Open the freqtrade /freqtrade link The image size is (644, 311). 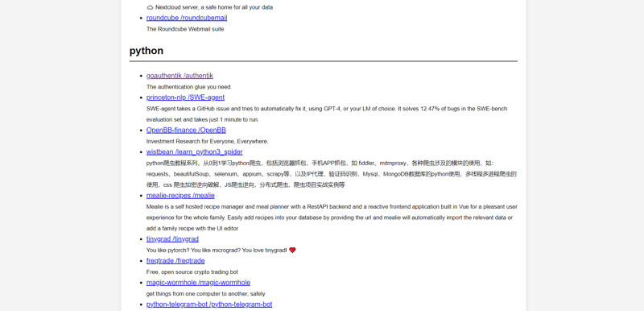(175, 261)
